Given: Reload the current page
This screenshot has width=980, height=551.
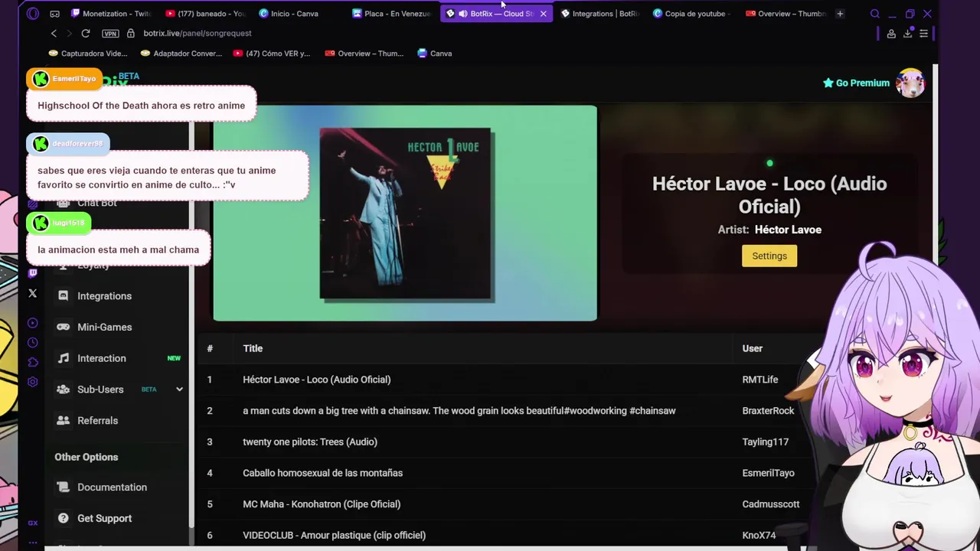Looking at the screenshot, I should pyautogui.click(x=86, y=33).
